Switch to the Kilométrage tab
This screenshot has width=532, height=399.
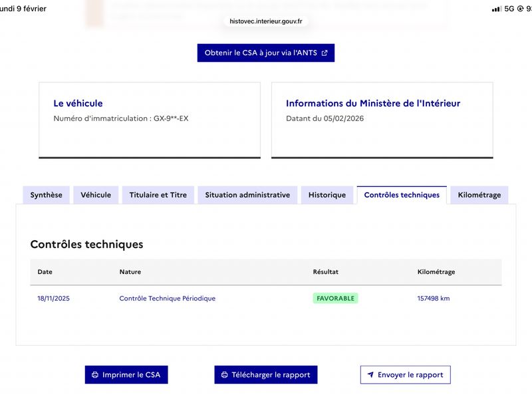479,195
